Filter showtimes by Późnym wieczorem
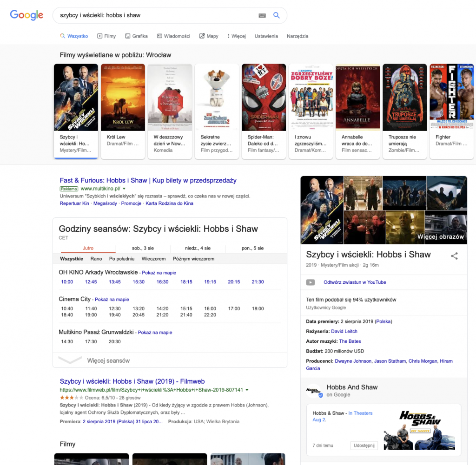The image size is (476, 465). 194,259
